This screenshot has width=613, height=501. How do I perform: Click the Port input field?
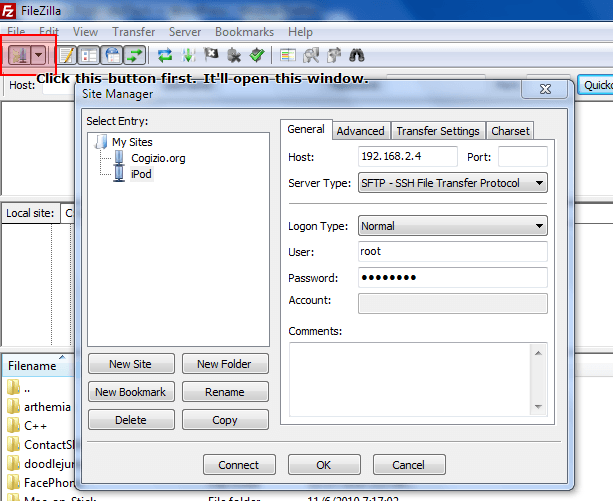click(x=523, y=157)
